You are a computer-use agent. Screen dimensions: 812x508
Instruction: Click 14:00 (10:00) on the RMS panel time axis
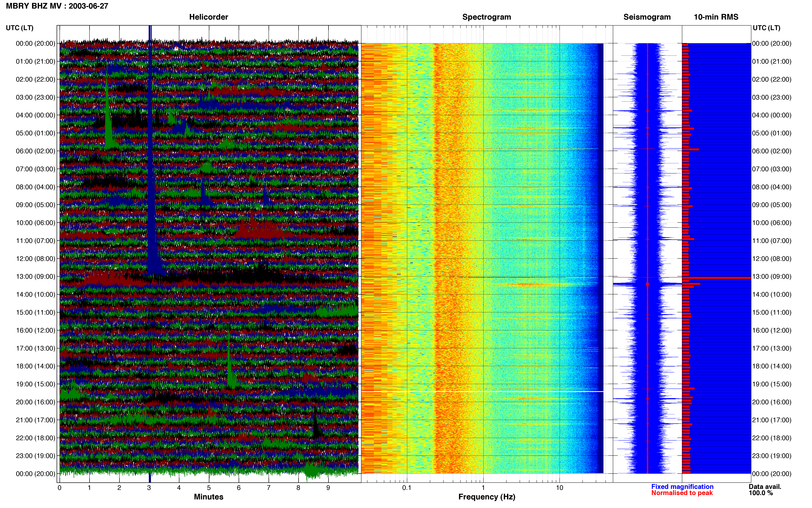pos(772,295)
